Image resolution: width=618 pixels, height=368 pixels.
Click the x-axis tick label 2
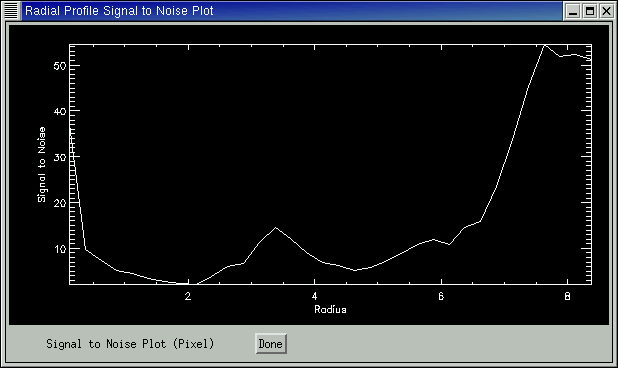click(x=188, y=296)
